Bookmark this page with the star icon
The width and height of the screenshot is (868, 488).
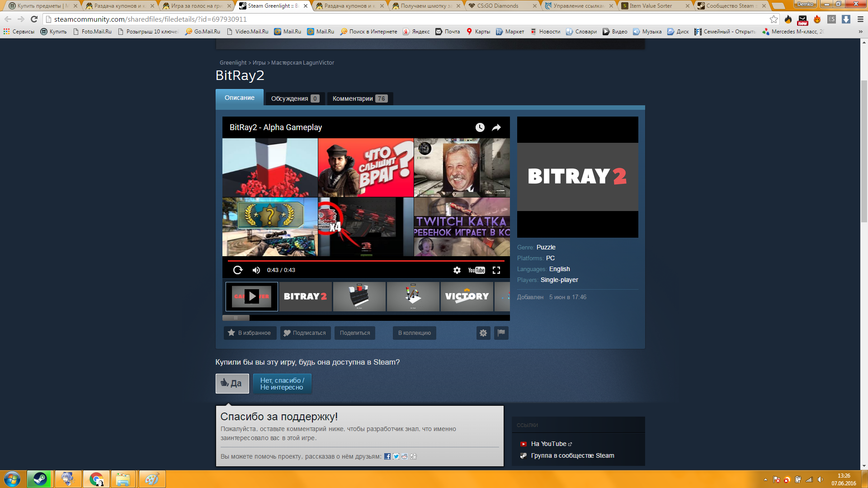[774, 19]
